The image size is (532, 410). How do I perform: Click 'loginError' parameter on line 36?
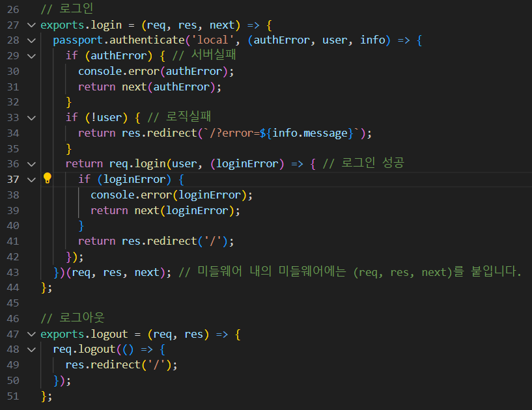[x=247, y=164]
